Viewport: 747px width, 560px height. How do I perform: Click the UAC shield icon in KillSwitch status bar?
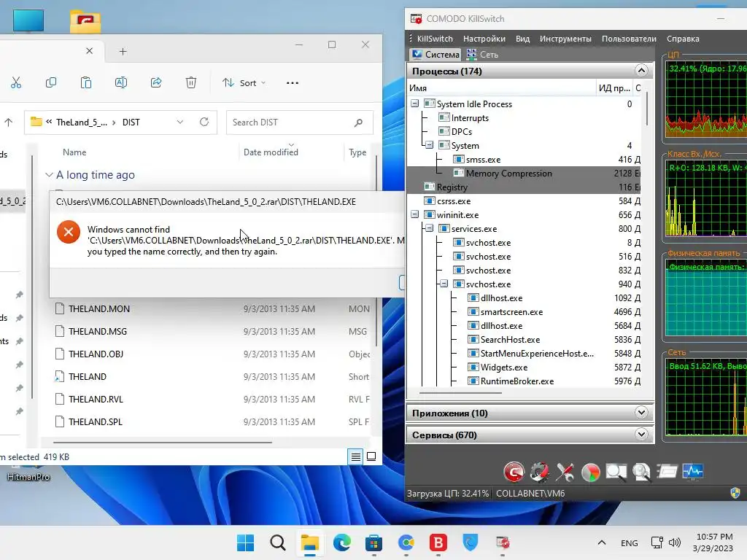coord(735,493)
